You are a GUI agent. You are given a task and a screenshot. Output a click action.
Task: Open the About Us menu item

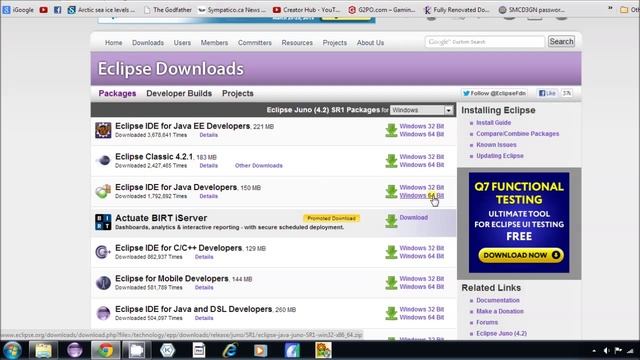[x=370, y=42]
